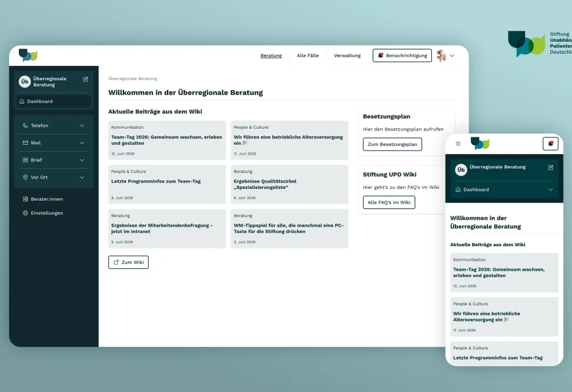Click the Stiftung UPD logo in the top right
Image resolution: width=572 pixels, height=392 pixels.
pyautogui.click(x=540, y=43)
